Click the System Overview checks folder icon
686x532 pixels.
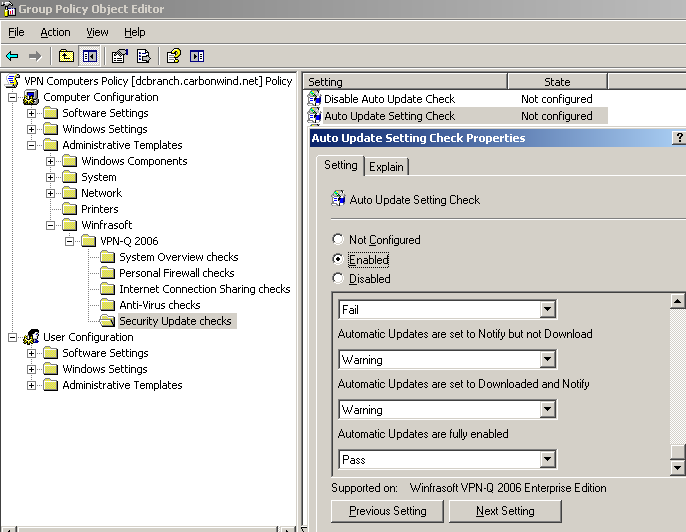[107, 257]
